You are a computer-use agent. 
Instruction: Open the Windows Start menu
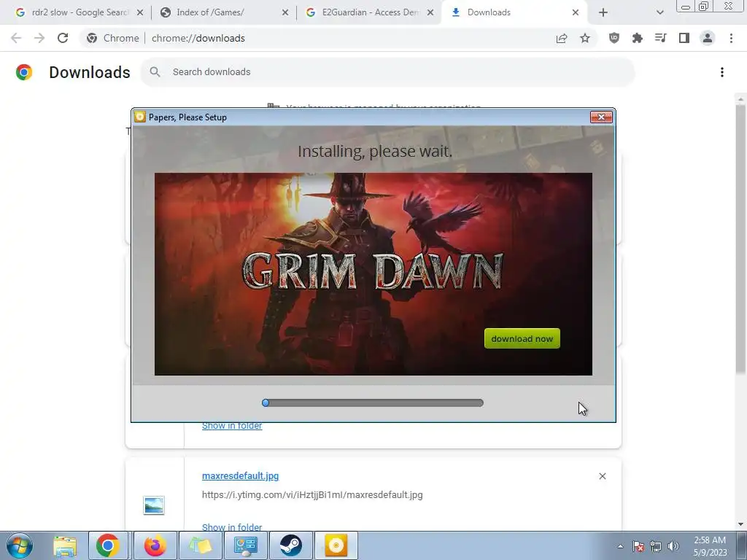tap(20, 545)
